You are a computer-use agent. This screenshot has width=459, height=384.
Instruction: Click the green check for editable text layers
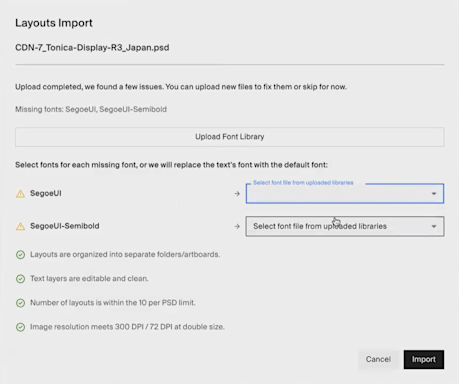point(20,279)
